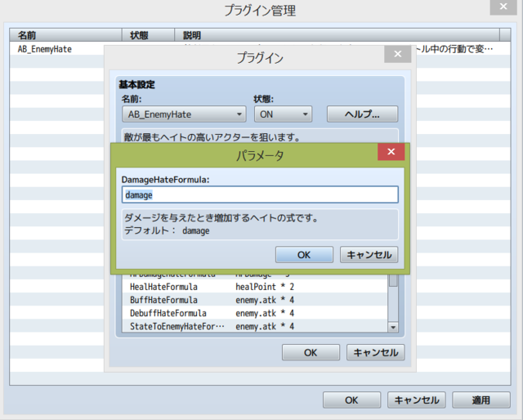Click キャンセル in the プラグイン dialog
The height and width of the screenshot is (420, 523).
376,353
